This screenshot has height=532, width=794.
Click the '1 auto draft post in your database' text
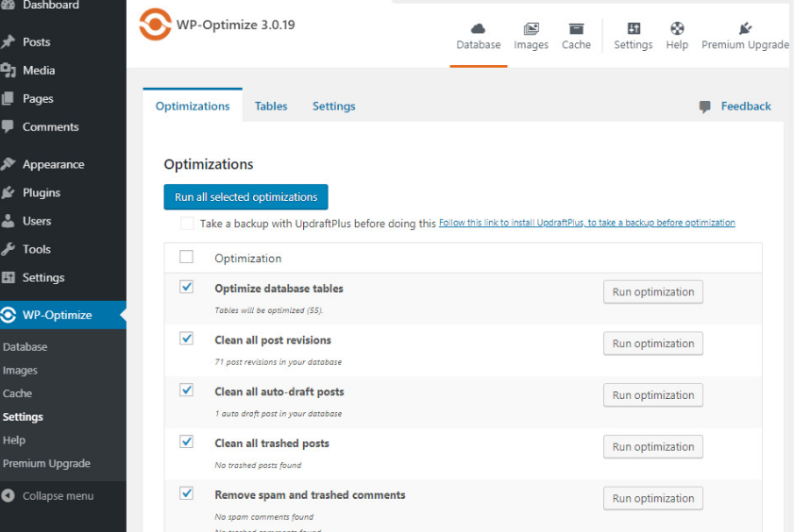tap(278, 414)
